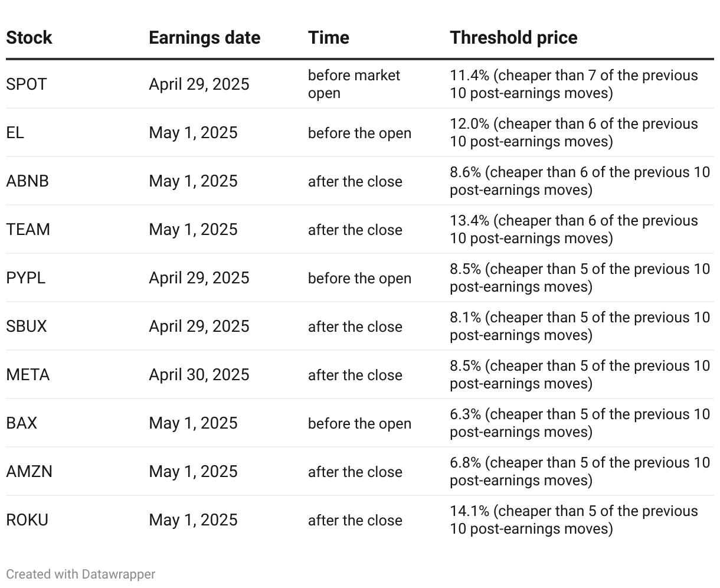Viewport: 720px width, 588px height.
Task: Click the Time column header
Action: coord(329,38)
